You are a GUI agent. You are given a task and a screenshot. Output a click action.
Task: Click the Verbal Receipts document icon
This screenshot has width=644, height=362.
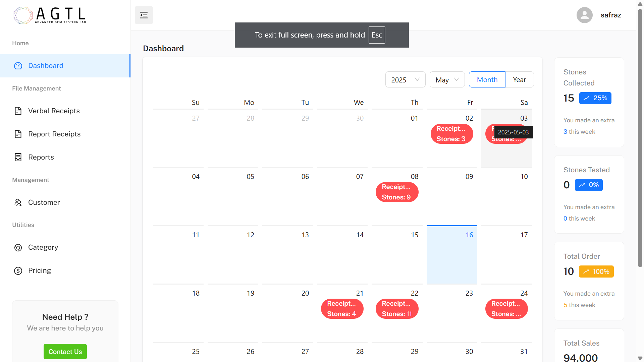(18, 111)
